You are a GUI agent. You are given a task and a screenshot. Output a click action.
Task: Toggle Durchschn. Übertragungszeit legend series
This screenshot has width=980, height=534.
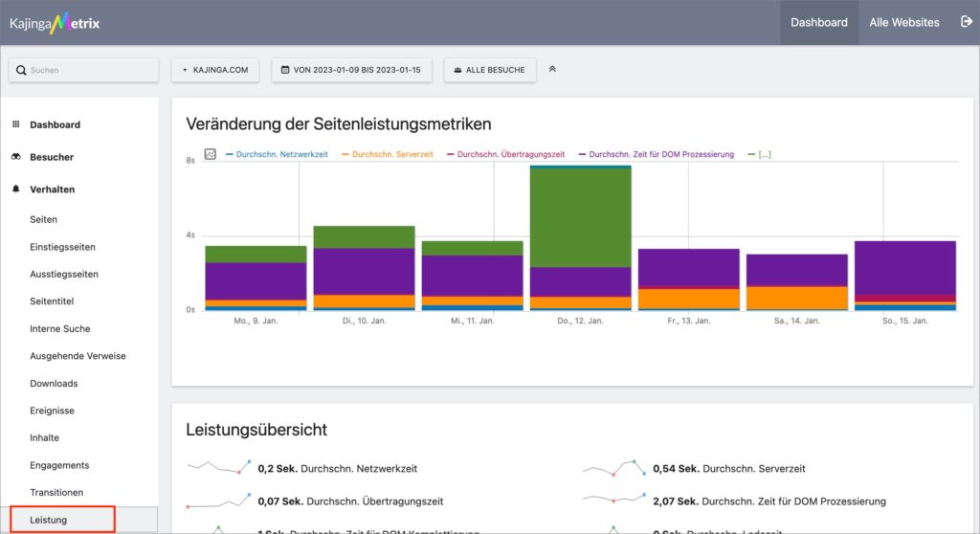505,154
